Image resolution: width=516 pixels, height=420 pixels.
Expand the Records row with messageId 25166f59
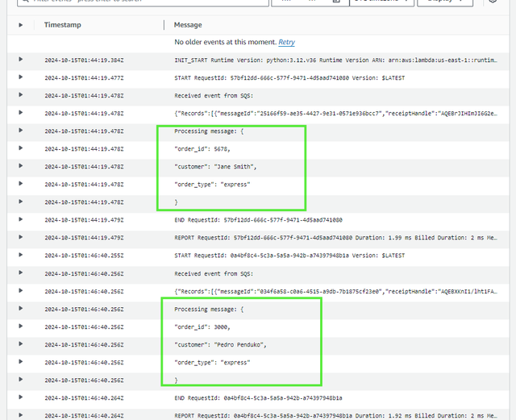[21, 113]
